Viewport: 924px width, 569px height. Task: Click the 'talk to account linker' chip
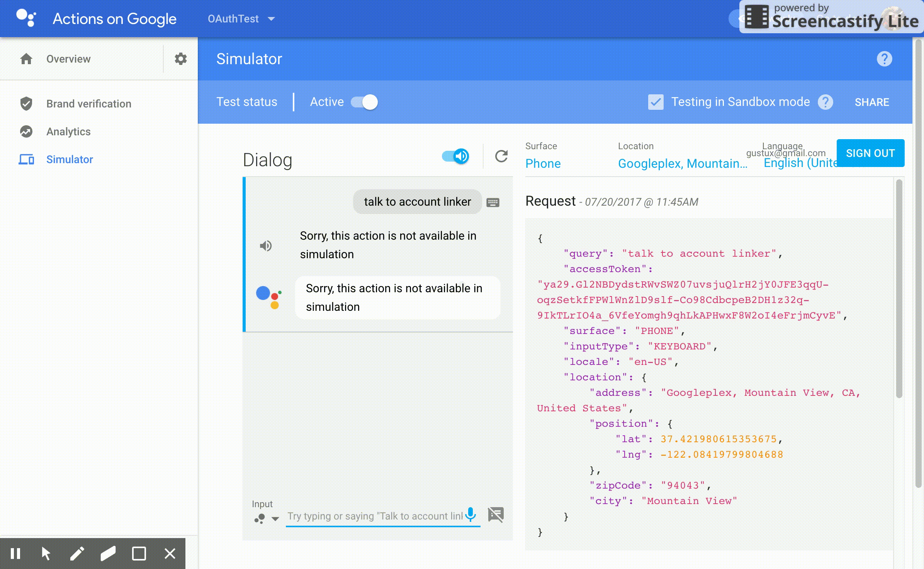[417, 201]
